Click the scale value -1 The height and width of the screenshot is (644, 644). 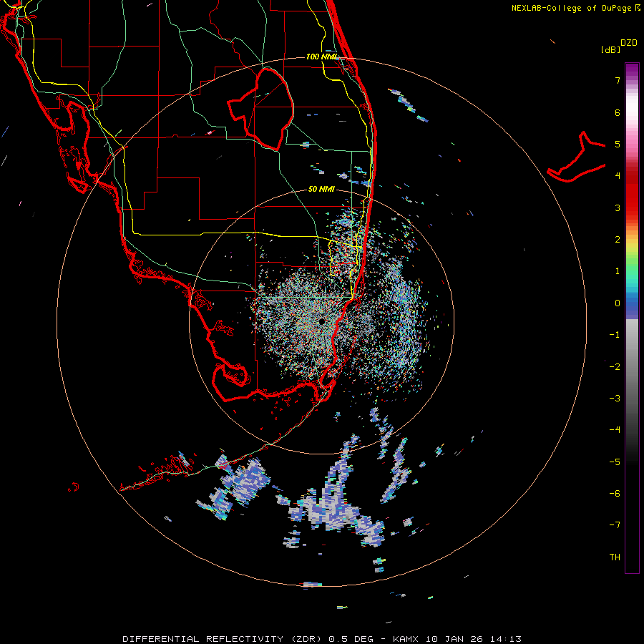pos(615,335)
